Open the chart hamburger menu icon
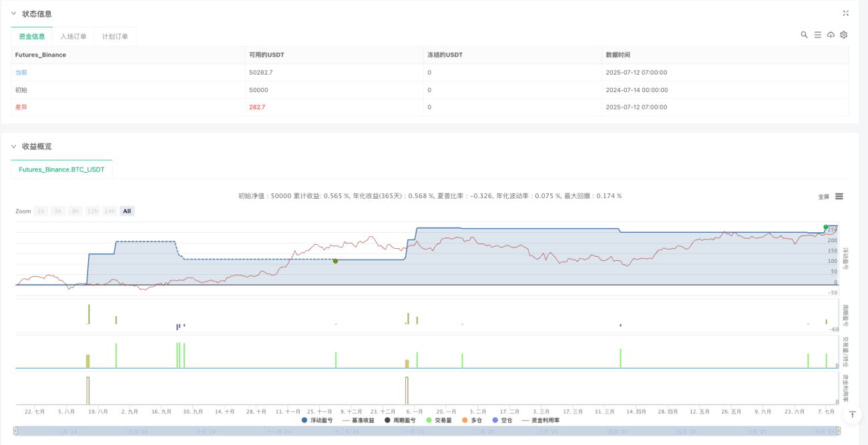Viewport: 868px width, 445px height. [839, 196]
